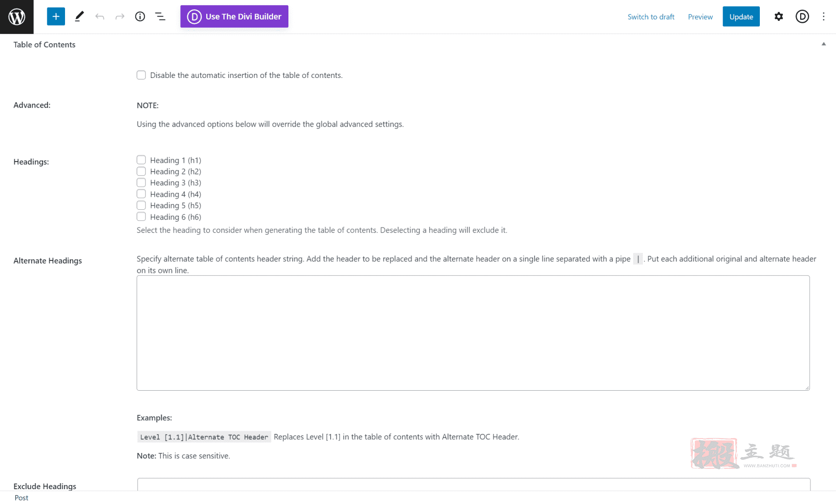This screenshot has width=836, height=504.
Task: Click the Undo arrow icon
Action: tap(100, 17)
